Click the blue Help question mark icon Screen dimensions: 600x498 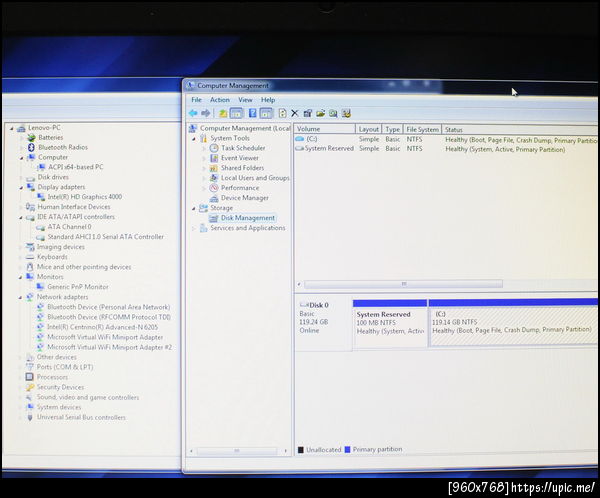pyautogui.click(x=253, y=113)
